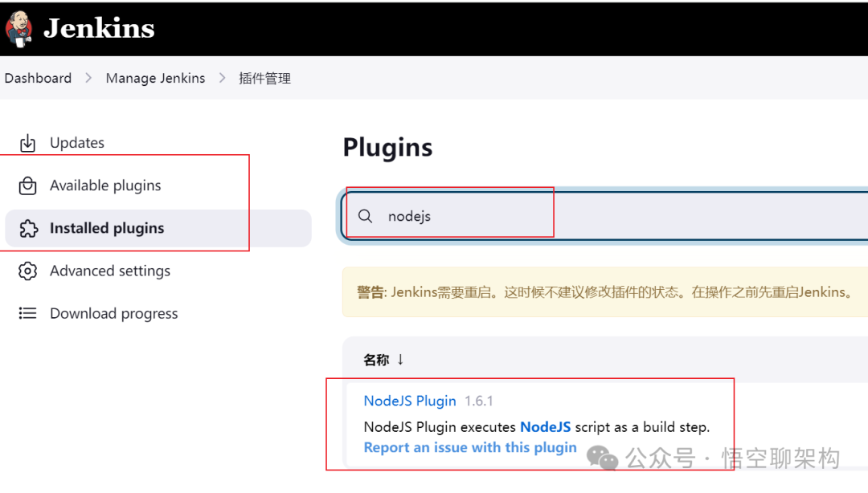Viewport: 868px width, 493px height.
Task: Follow the bold NodeJS link in description
Action: tap(545, 426)
